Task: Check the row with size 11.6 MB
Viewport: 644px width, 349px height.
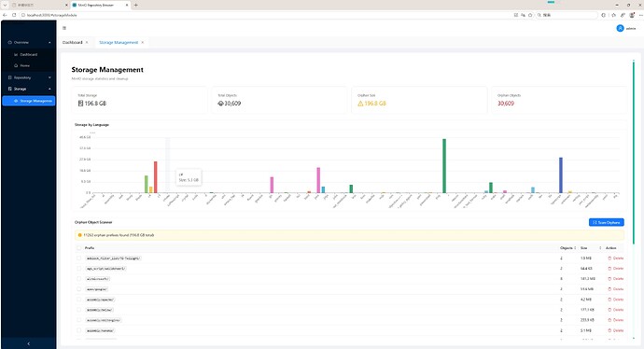Action: pos(78,289)
